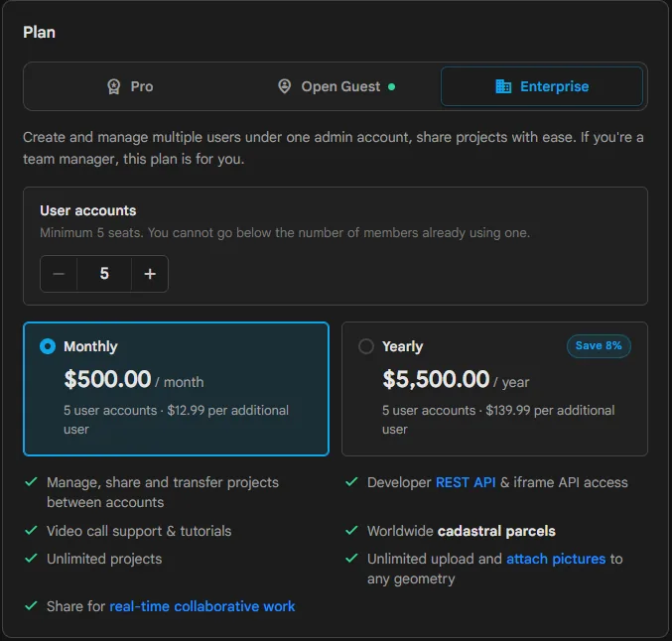672x641 pixels.
Task: Click the green dot next to Open Guest
Action: click(x=391, y=87)
